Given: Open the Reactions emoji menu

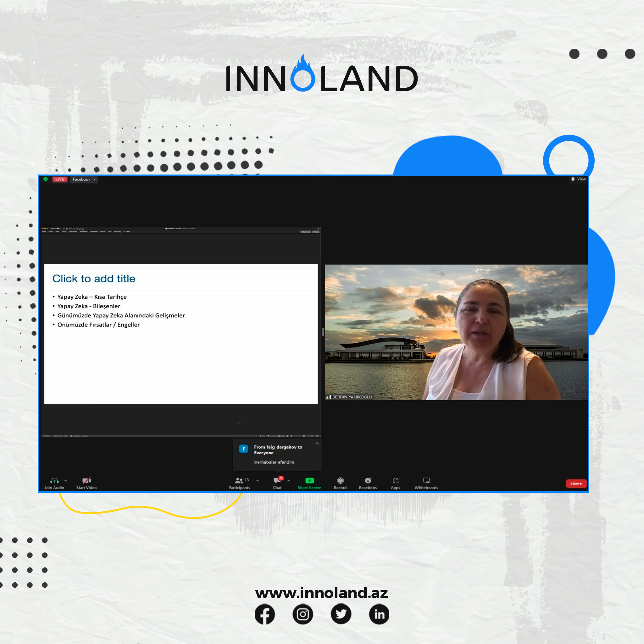Looking at the screenshot, I should 368,483.
